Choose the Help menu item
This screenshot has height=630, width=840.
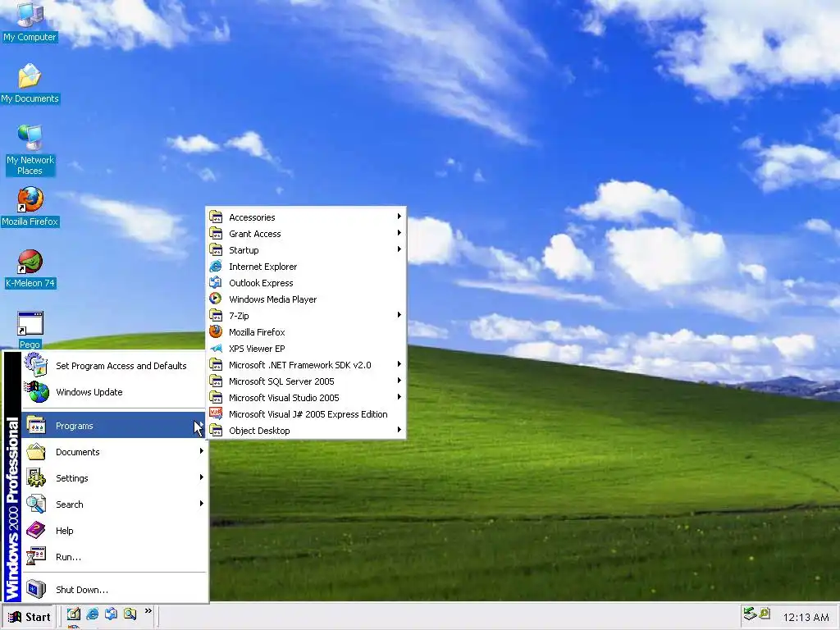(x=114, y=531)
